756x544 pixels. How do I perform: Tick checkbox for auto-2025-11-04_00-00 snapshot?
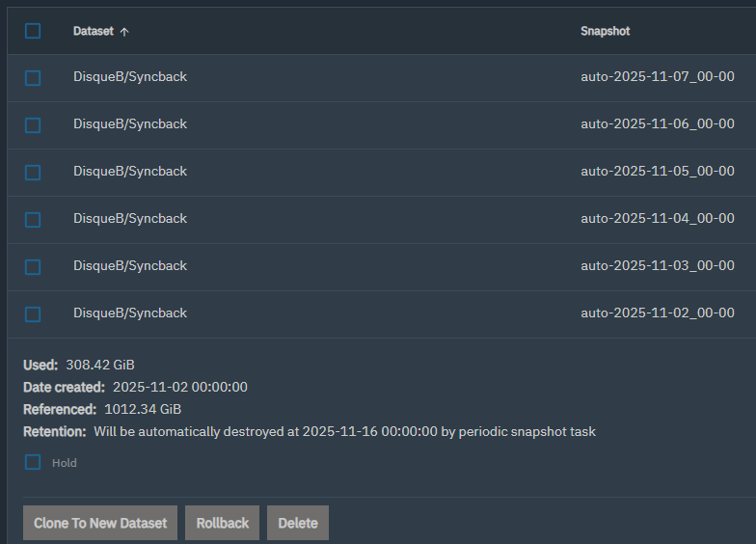[33, 220]
